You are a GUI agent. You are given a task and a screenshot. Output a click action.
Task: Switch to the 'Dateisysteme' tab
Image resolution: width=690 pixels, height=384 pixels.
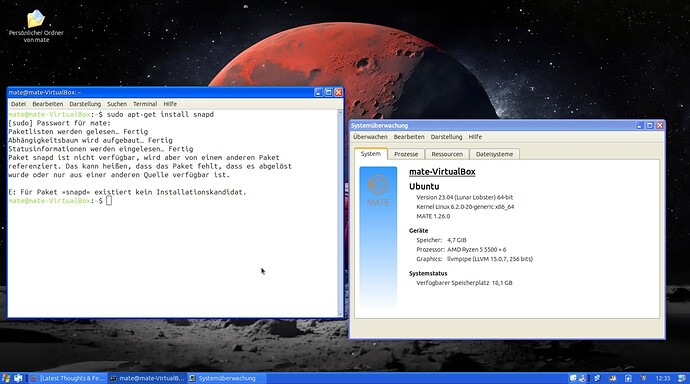point(494,154)
